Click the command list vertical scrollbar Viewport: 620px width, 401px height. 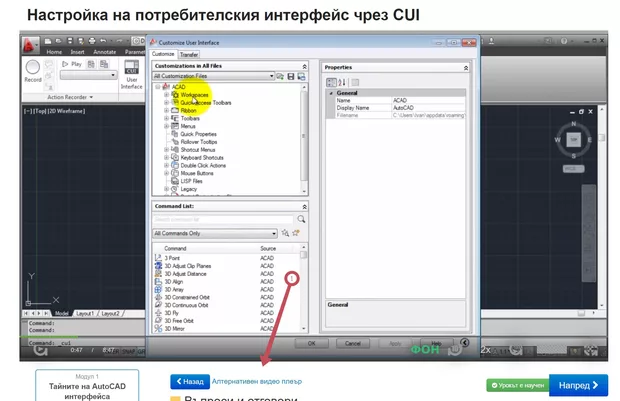coord(304,289)
